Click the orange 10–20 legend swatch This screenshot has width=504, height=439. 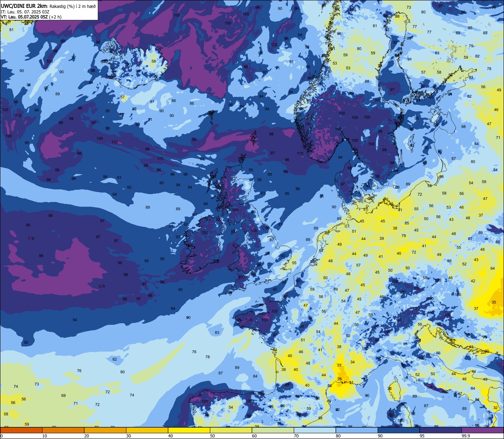pos(63,430)
